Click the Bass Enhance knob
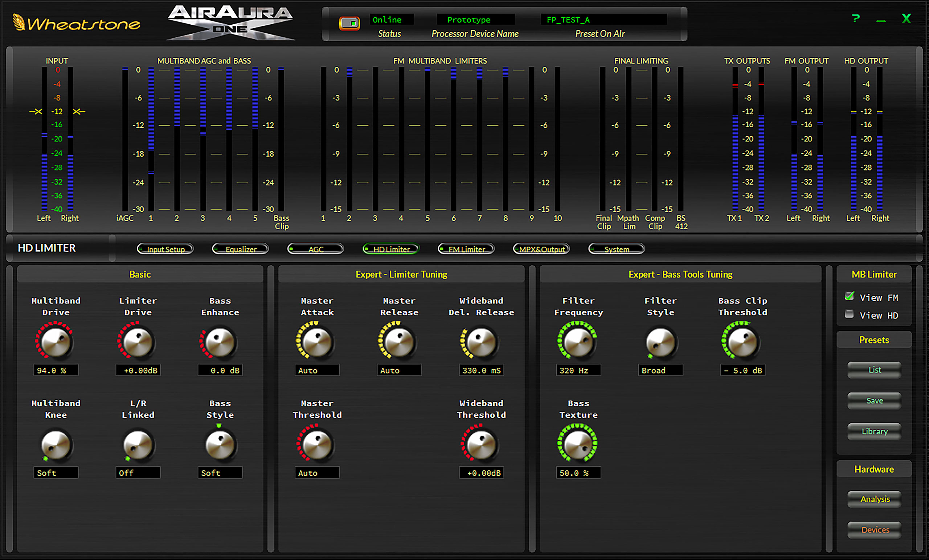 pos(220,341)
